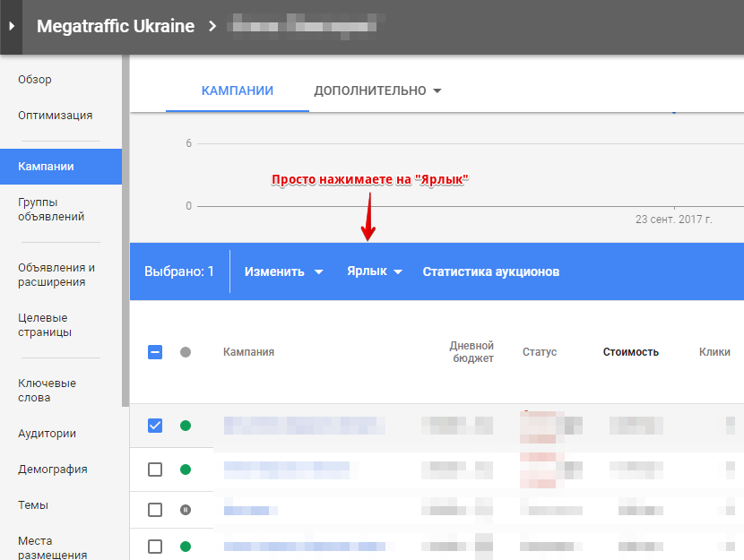Viewport: 744px width, 560px height.
Task: Open Места размещения in the sidebar
Action: [52, 547]
